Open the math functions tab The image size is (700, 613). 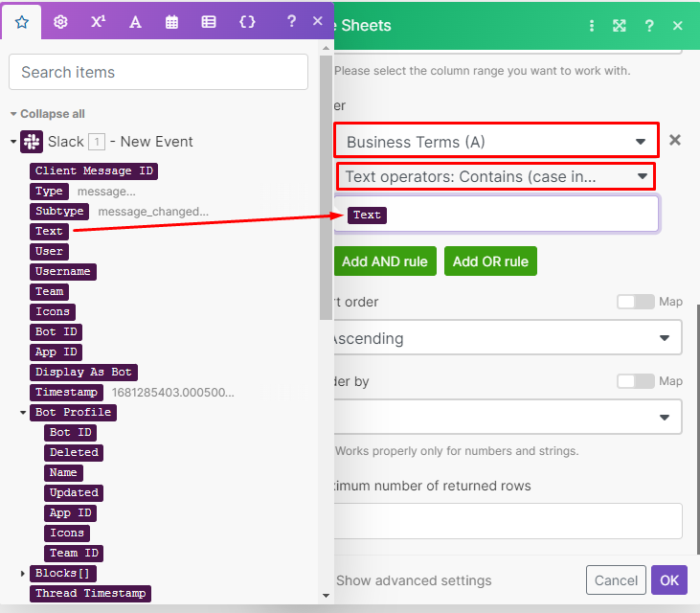[99, 22]
